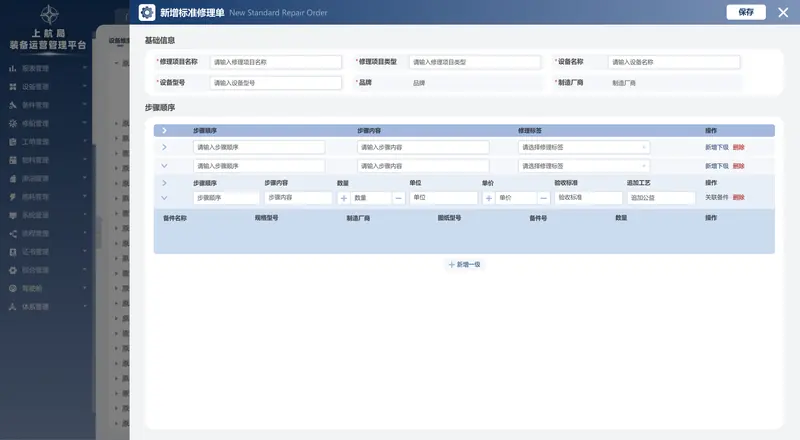Open 工单管理 clipboard icon in sidebar
This screenshot has height=440, width=800.
(13, 142)
